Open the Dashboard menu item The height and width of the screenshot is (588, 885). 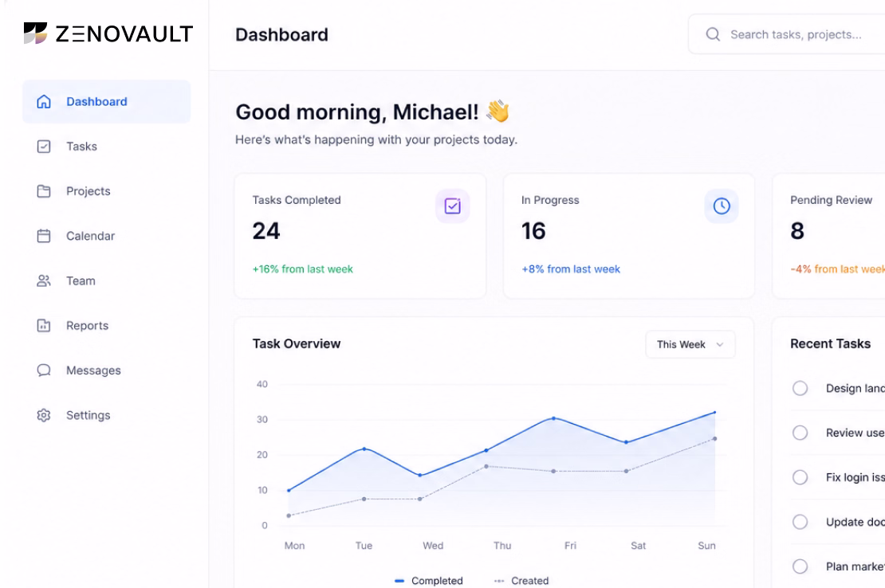(x=107, y=101)
